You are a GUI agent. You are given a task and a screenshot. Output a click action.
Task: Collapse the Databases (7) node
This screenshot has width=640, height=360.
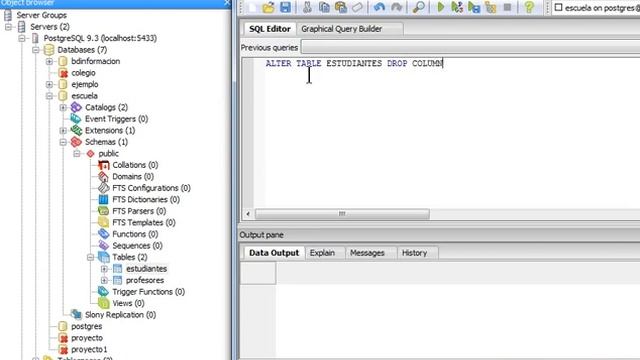pyautogui.click(x=36, y=50)
